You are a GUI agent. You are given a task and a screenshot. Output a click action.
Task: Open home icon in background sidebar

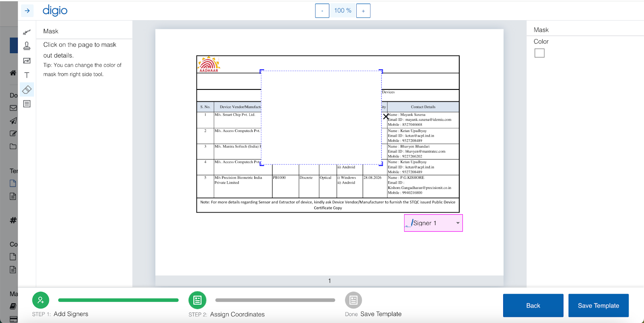pyautogui.click(x=13, y=73)
